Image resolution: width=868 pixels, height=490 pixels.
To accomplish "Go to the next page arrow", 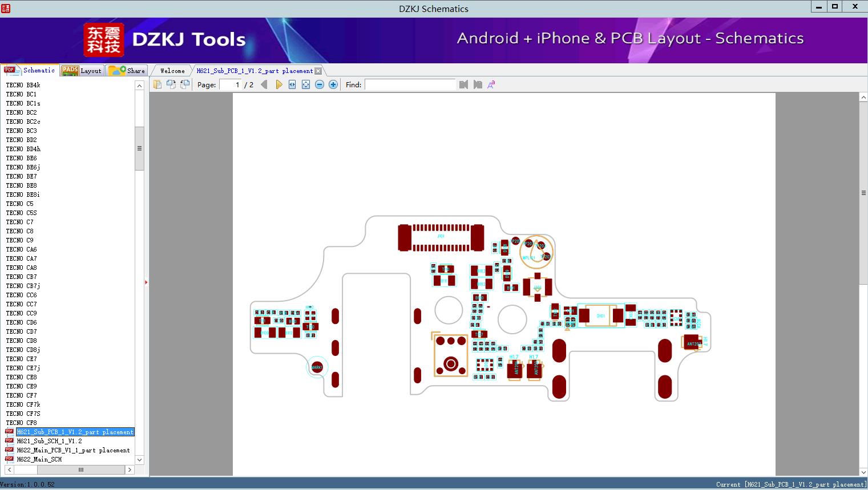I will 278,84.
